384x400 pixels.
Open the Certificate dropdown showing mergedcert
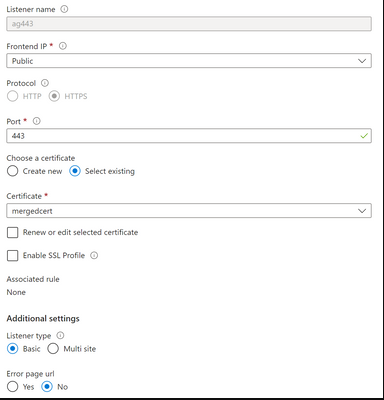pyautogui.click(x=189, y=211)
